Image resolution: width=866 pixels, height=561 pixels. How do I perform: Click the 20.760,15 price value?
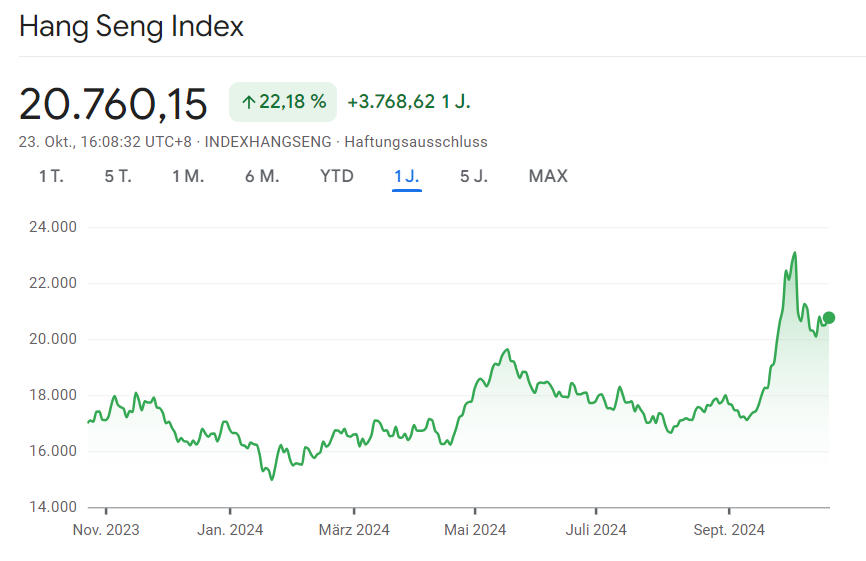(x=113, y=104)
